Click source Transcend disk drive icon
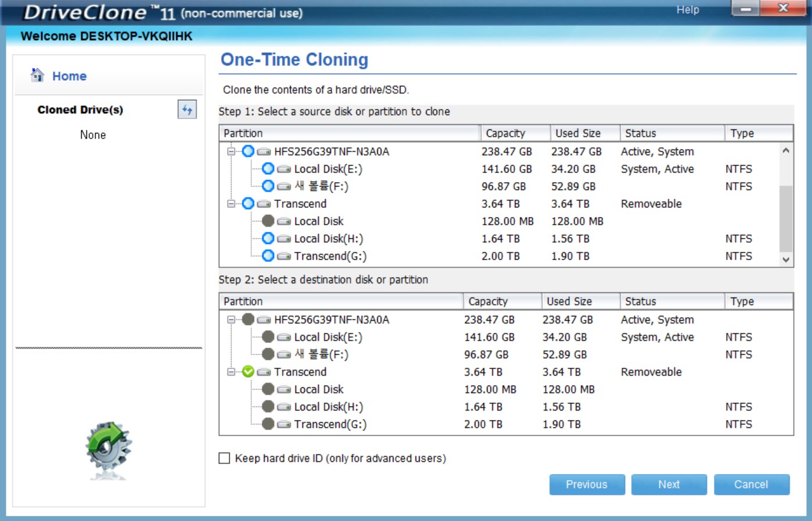Viewport: 812px width, 521px height. point(264,204)
